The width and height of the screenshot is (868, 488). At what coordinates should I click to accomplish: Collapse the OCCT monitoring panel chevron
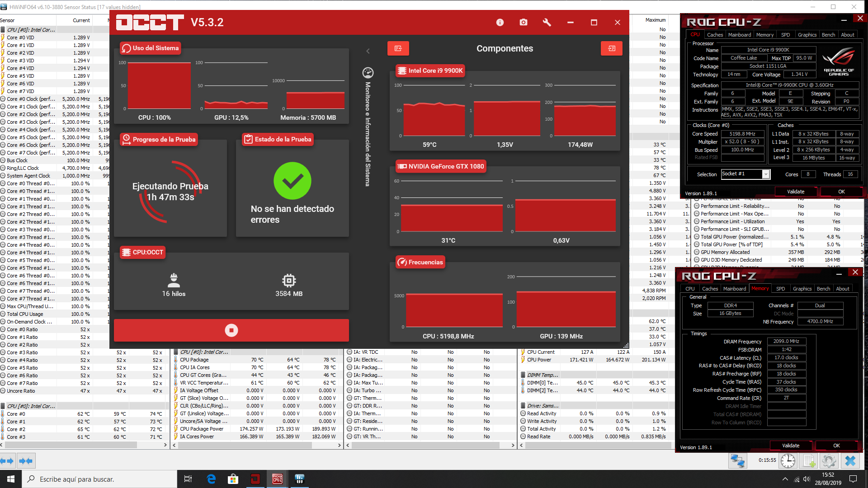(368, 51)
